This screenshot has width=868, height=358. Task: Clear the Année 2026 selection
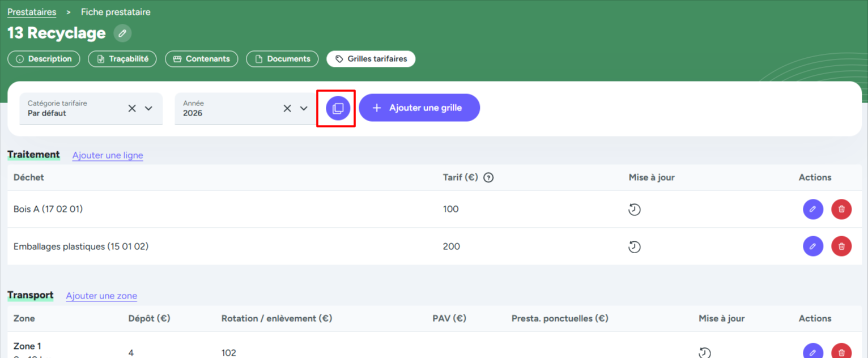tap(287, 108)
